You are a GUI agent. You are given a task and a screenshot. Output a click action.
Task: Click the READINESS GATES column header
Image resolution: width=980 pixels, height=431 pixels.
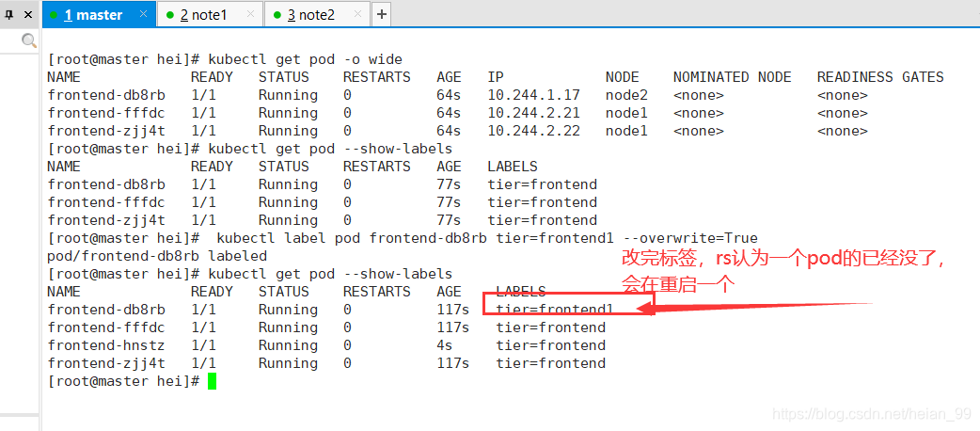[x=880, y=77]
